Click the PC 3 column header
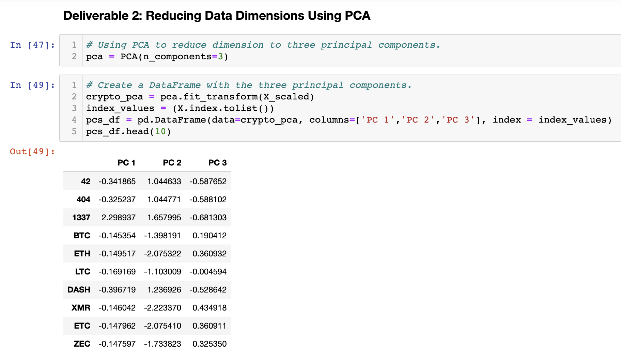The width and height of the screenshot is (621, 364). tap(217, 163)
